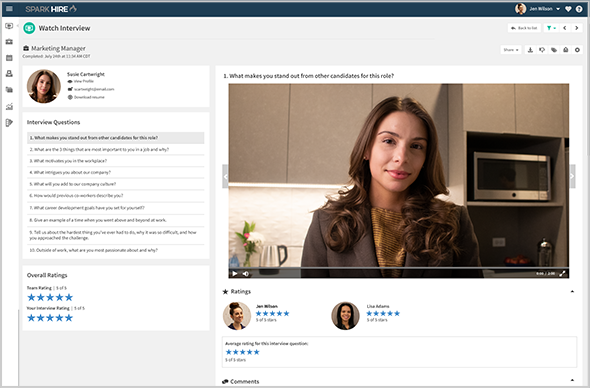
Task: Click the video progress bar
Action: [399, 268]
